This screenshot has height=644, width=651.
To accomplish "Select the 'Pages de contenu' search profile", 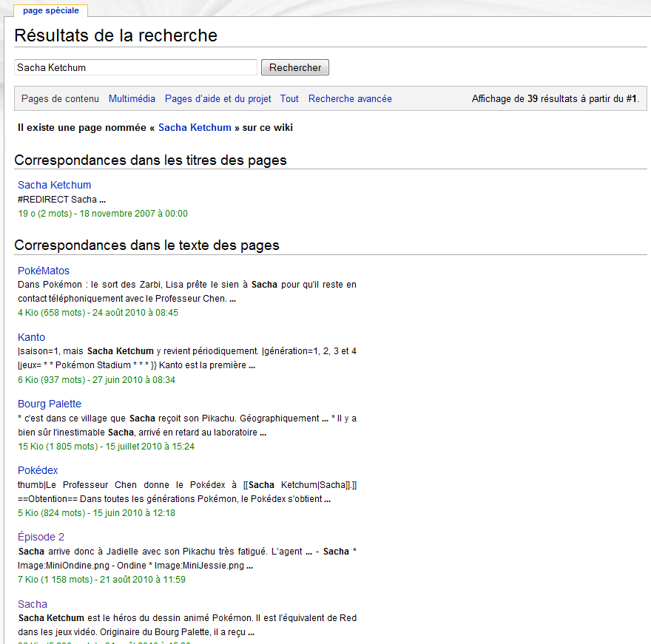I will pos(60,99).
